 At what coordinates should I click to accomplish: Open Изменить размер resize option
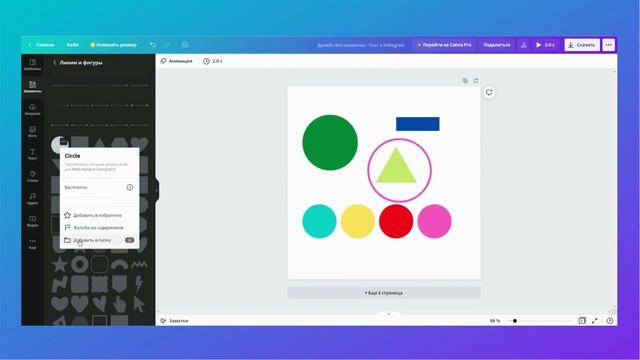113,45
